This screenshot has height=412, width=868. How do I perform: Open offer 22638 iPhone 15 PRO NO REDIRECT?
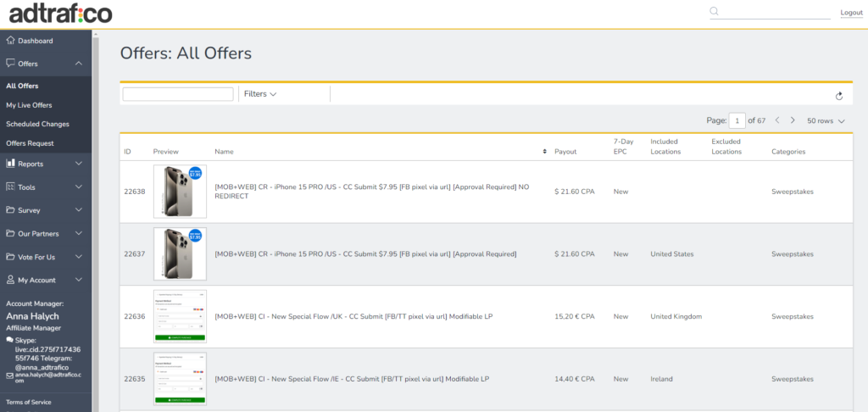pos(371,192)
